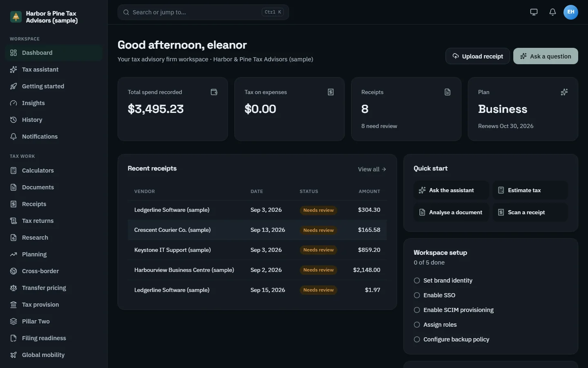Toggle the Assign roles circle
This screenshot has height=368, width=588.
tap(417, 325)
